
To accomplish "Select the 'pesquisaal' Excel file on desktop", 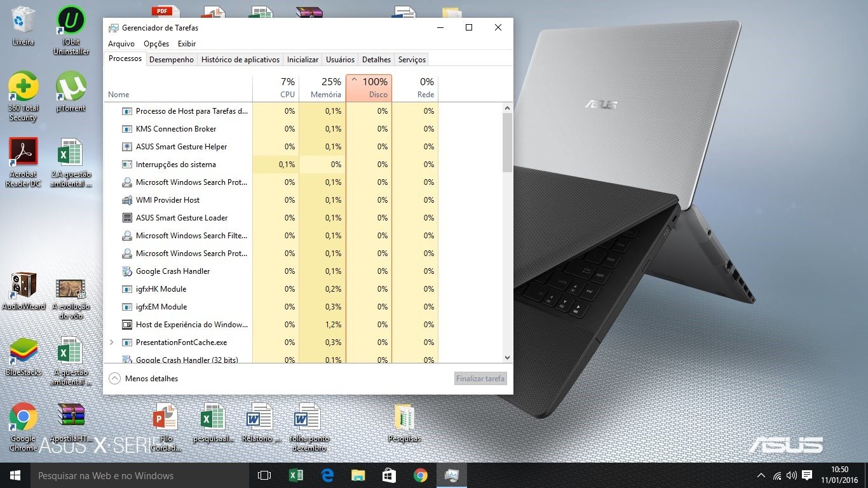I will click(213, 423).
